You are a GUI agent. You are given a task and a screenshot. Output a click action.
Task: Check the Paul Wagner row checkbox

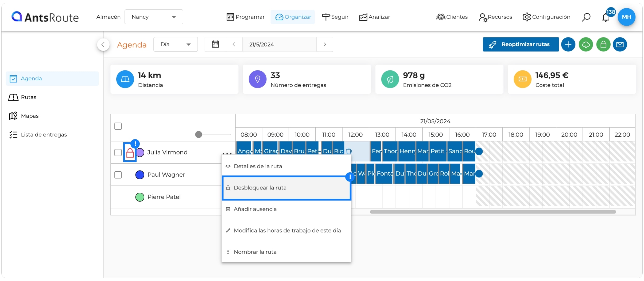pos(118,175)
